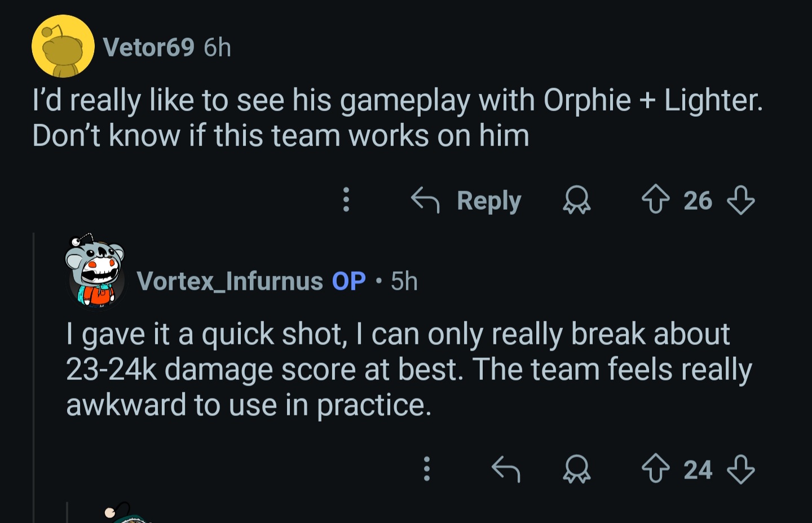Open Vetor69's user profile
The height and width of the screenshot is (523, 812).
pyautogui.click(x=149, y=47)
